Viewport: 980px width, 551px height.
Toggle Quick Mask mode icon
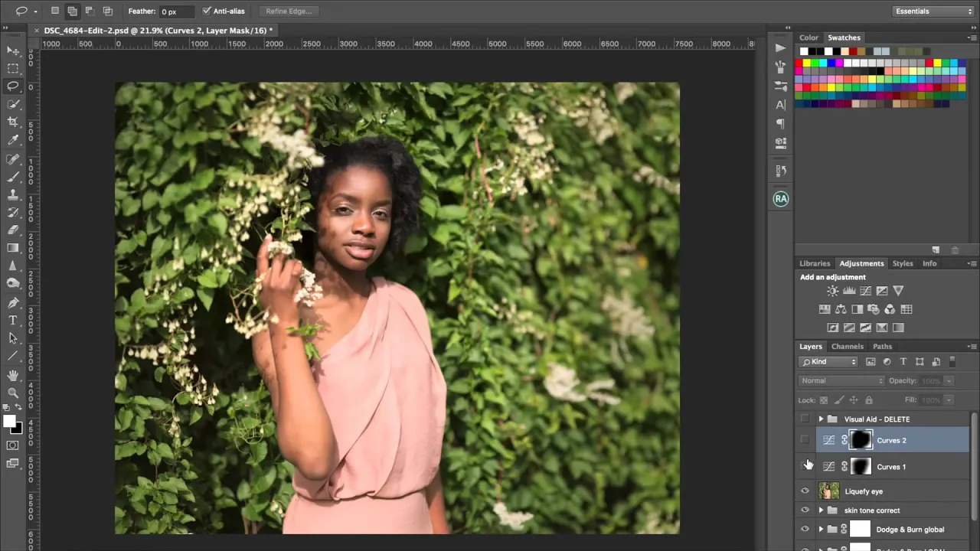[13, 445]
